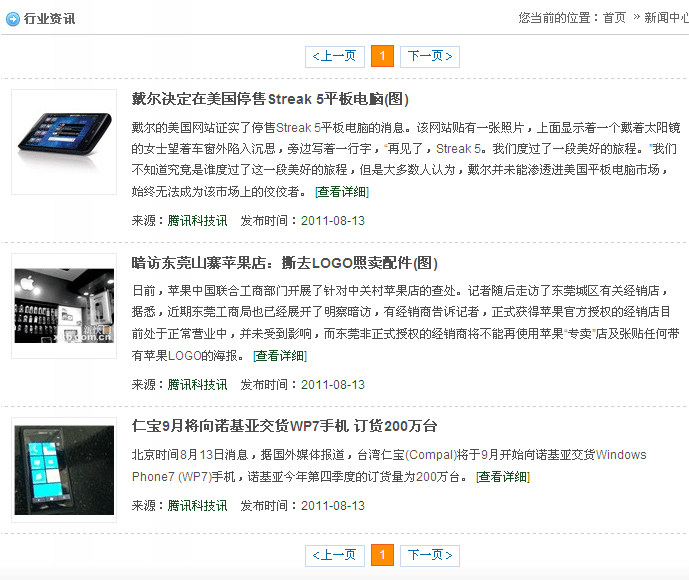This screenshot has height=580, width=689.
Task: Click 查看详细 for the 仁宝 WP7 article
Action: 503,476
